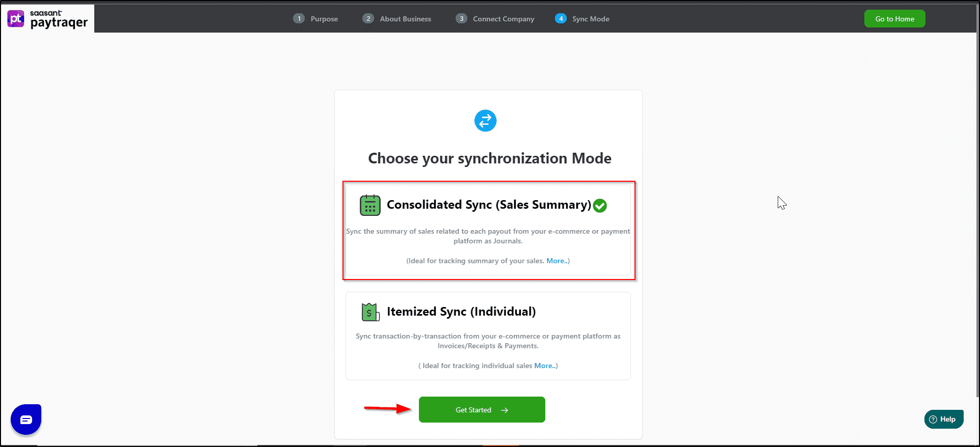The image size is (980, 447).
Task: Click the green calendar icon for Consolidated Sync
Action: click(x=370, y=205)
